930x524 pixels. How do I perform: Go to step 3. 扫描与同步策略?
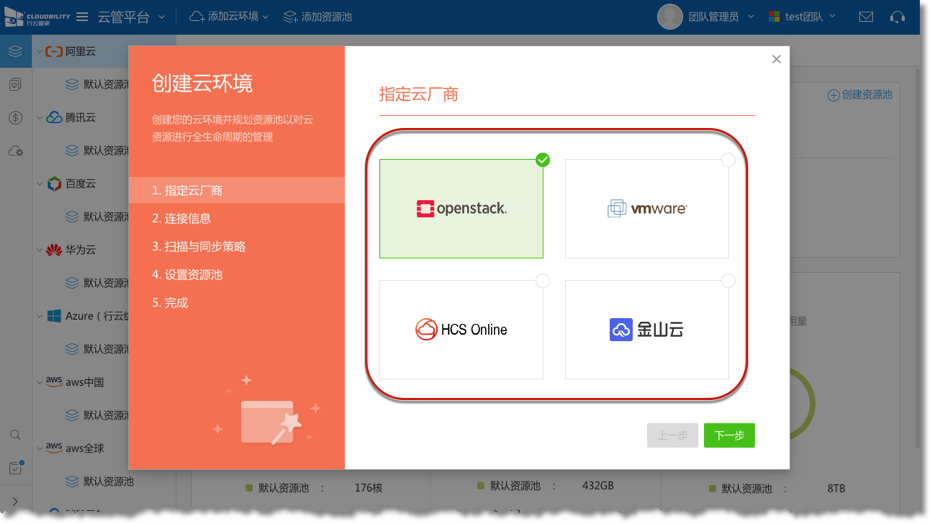tap(198, 246)
